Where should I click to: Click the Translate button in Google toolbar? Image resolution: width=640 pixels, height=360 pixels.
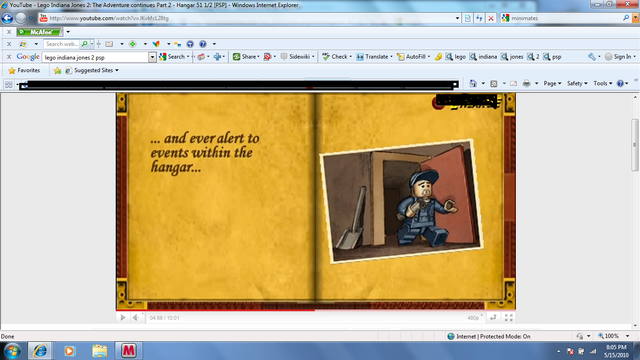click(x=373, y=57)
